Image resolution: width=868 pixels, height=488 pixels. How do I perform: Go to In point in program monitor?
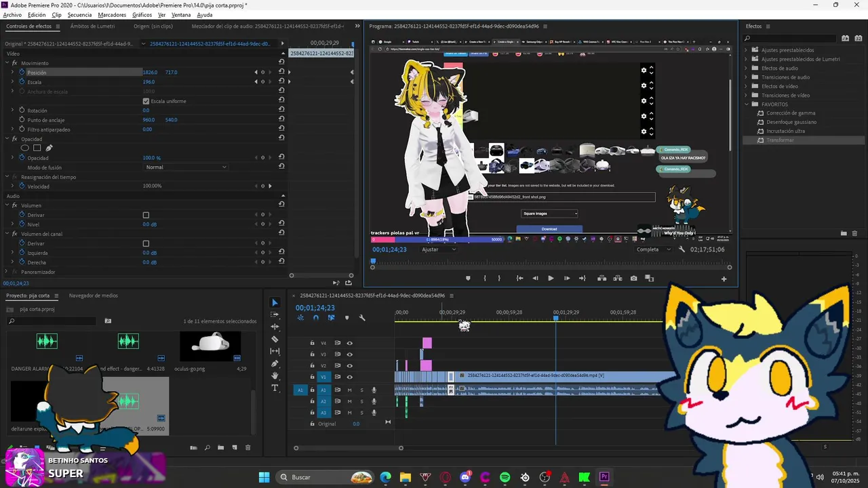click(x=519, y=279)
